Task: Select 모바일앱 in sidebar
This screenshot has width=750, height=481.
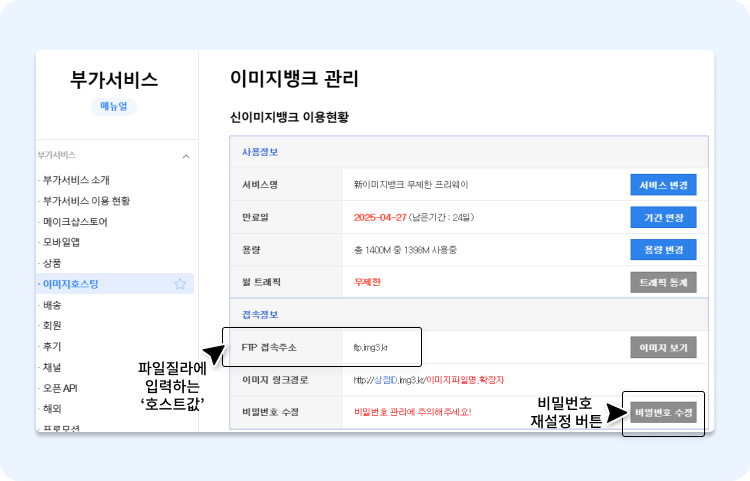Action: point(61,242)
